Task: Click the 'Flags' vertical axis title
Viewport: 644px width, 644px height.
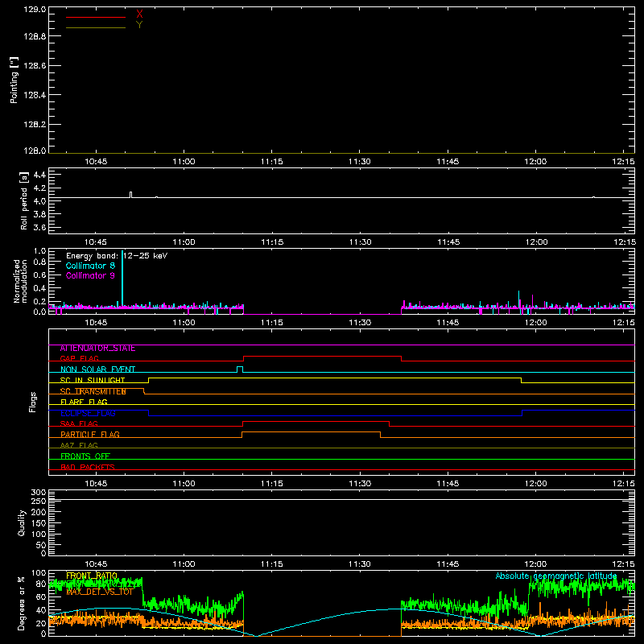Action: 32,402
